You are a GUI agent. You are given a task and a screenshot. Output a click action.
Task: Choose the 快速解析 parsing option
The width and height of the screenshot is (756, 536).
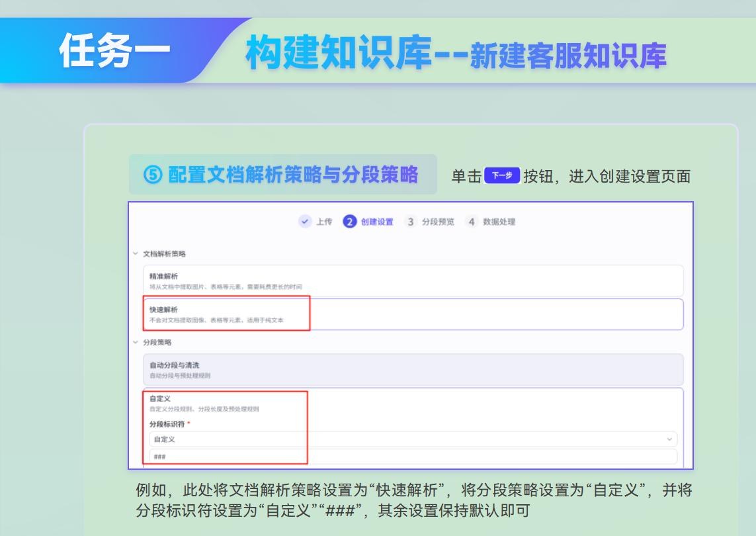(413, 314)
